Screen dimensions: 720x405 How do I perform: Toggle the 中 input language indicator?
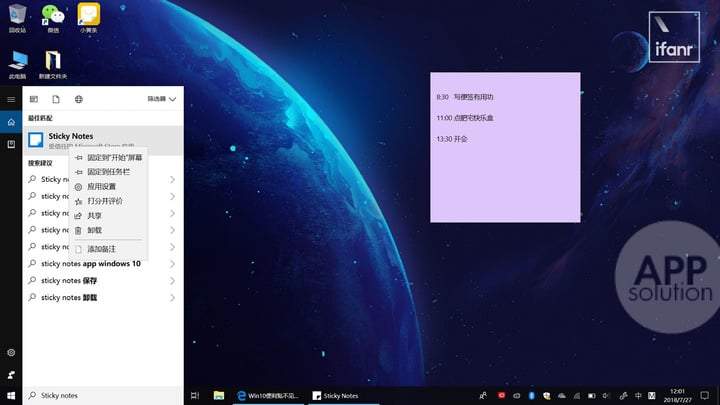coord(638,395)
